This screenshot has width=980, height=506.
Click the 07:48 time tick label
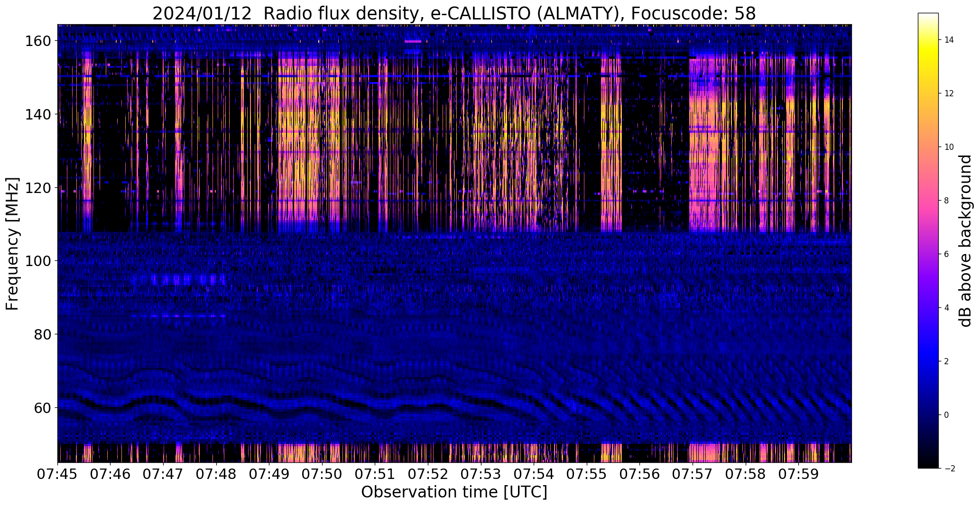(216, 474)
